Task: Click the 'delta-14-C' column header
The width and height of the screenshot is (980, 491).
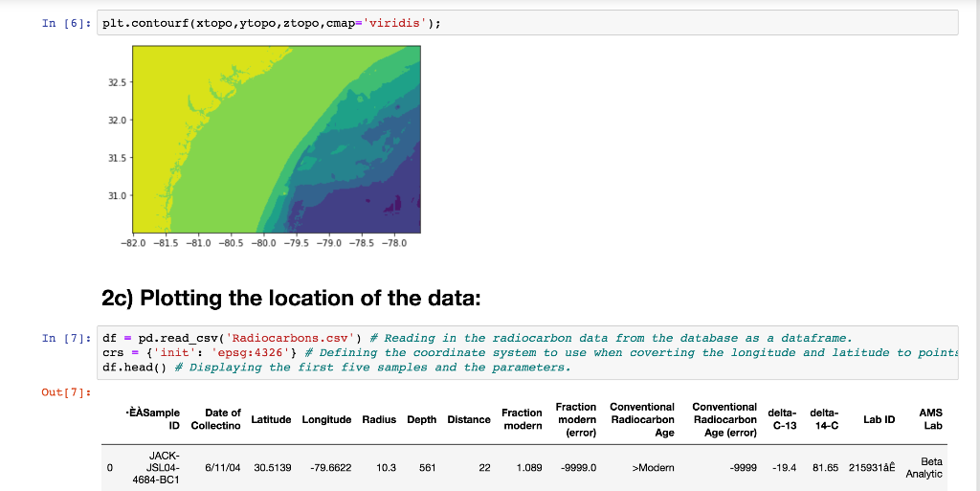Action: point(824,419)
